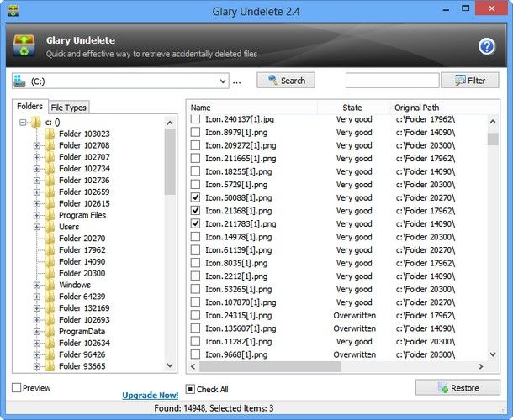This screenshot has height=420, width=513.
Task: Click the Filter button
Action: 470,81
